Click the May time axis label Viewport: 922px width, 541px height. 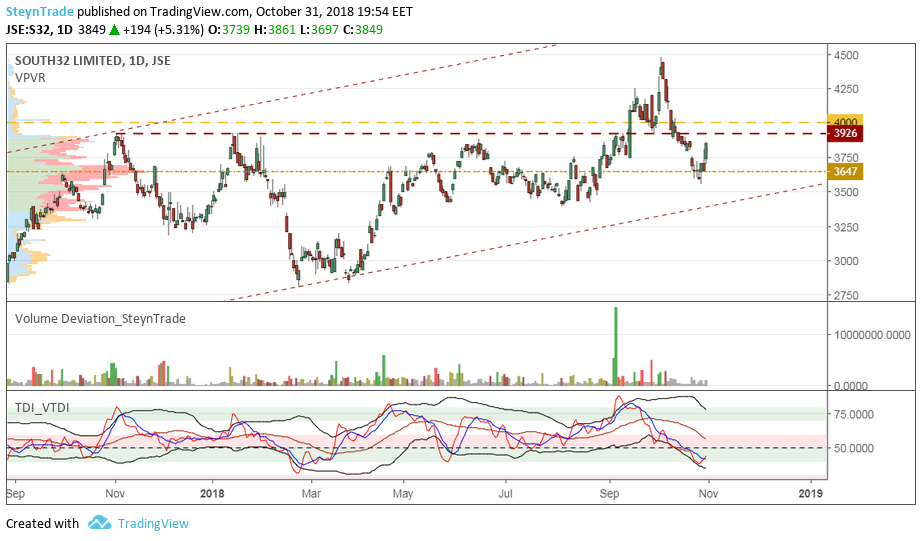pos(403,493)
